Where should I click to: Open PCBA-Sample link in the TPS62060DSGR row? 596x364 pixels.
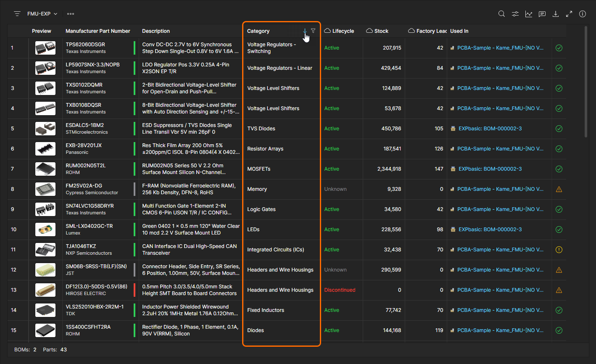point(500,48)
